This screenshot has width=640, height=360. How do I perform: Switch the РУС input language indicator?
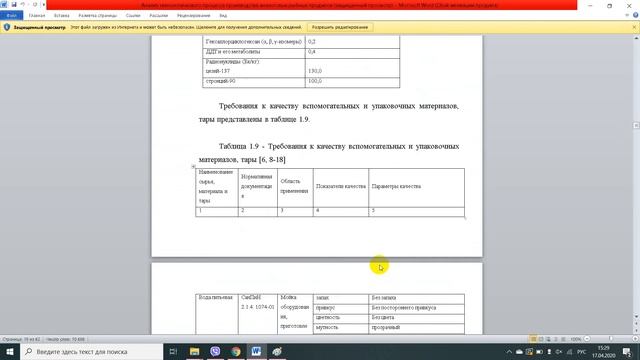coord(582,352)
